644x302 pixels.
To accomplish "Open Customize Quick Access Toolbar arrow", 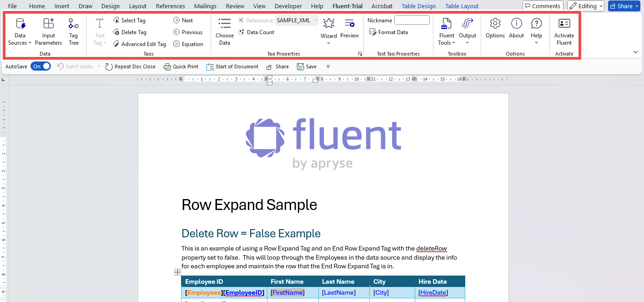I will [x=328, y=67].
